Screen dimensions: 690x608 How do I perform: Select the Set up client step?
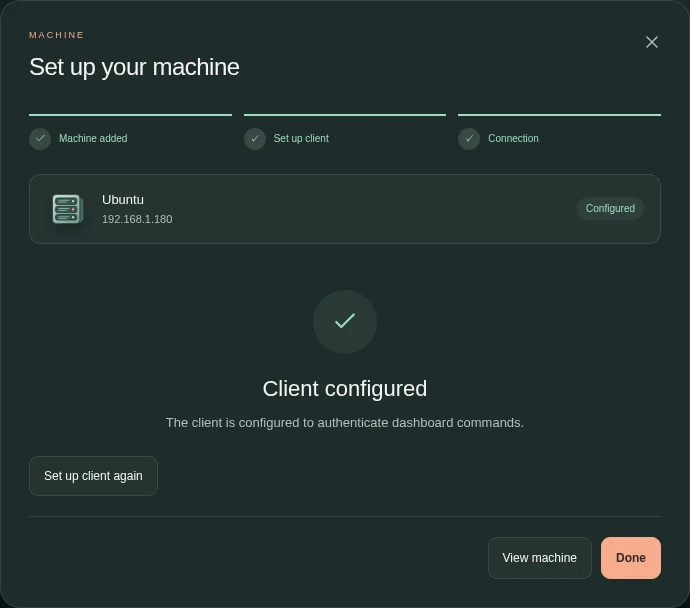[x=286, y=139]
